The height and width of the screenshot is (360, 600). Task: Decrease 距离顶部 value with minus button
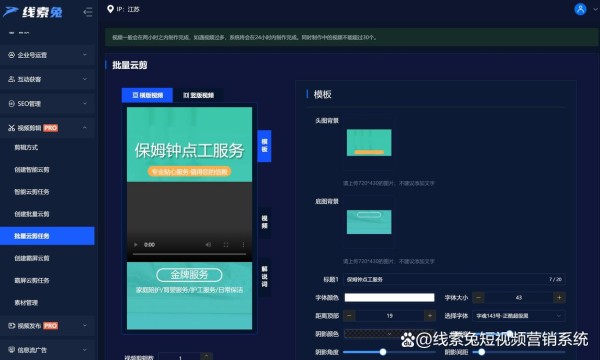pyautogui.click(x=349, y=316)
